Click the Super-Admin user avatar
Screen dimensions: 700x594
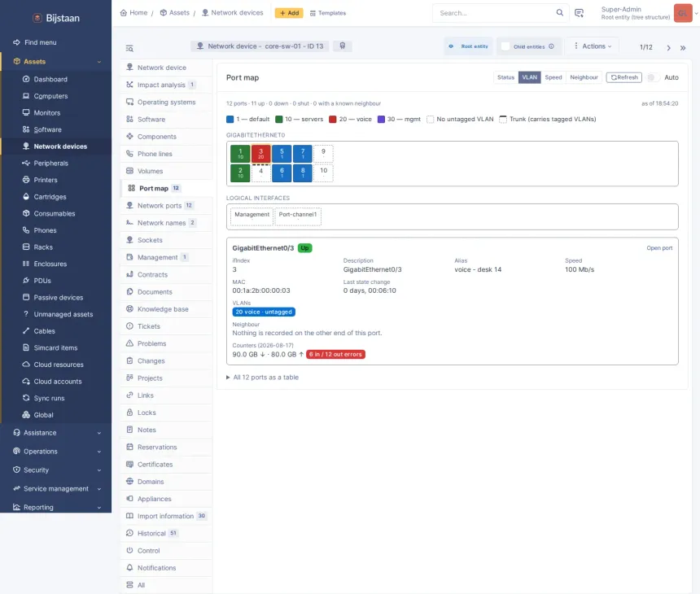(683, 13)
